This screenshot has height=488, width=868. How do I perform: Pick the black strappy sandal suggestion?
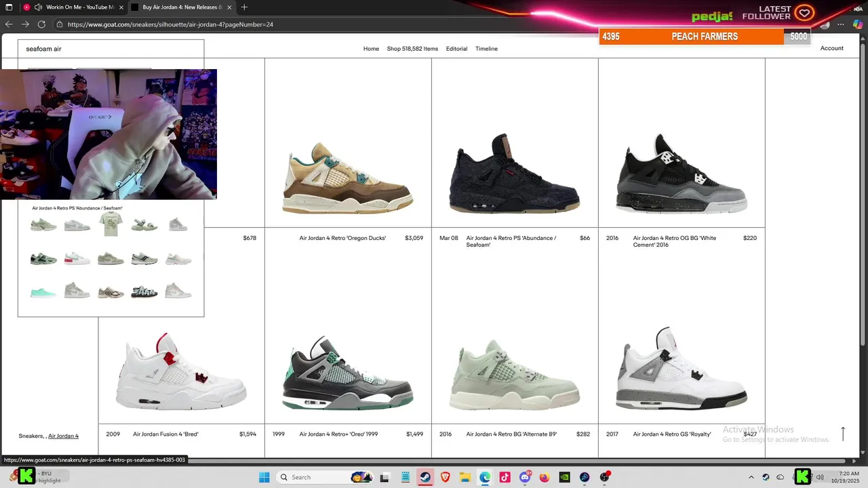(144, 292)
